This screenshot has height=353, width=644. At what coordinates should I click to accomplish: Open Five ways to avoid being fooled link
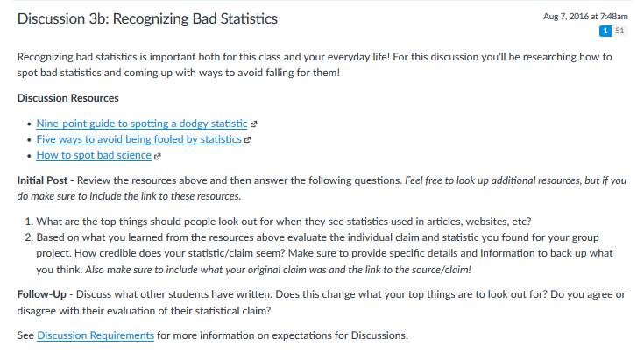(138, 139)
